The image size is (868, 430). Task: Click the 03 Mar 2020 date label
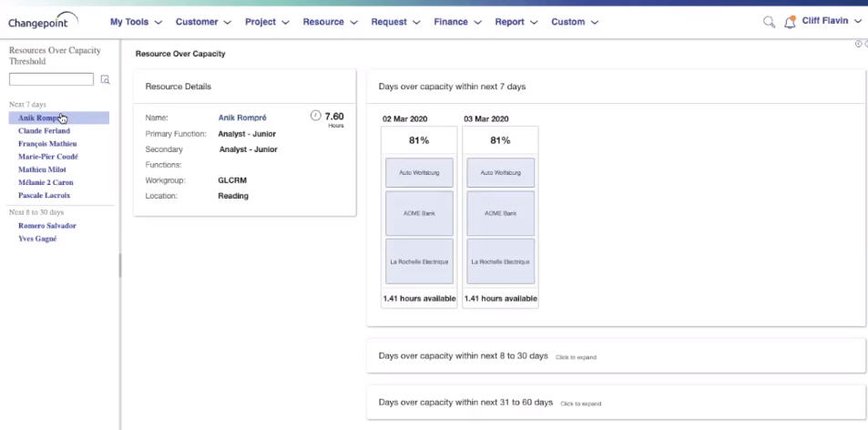pyautogui.click(x=486, y=119)
